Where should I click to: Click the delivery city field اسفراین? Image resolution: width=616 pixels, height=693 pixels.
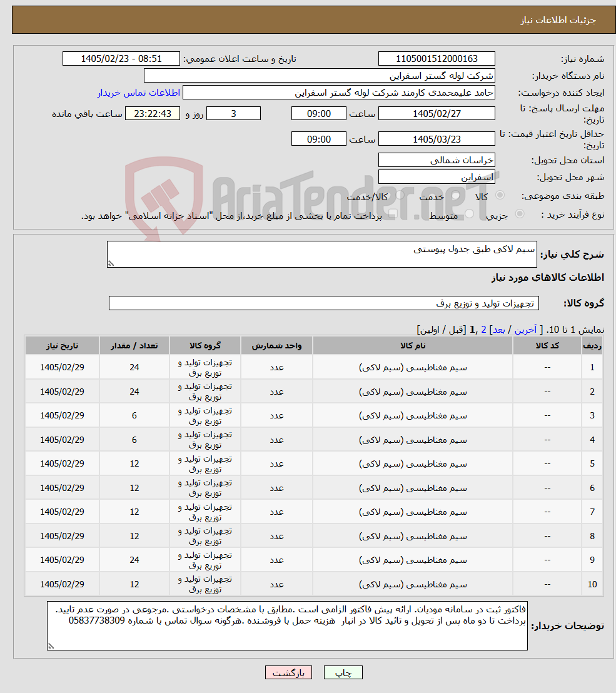coord(437,177)
